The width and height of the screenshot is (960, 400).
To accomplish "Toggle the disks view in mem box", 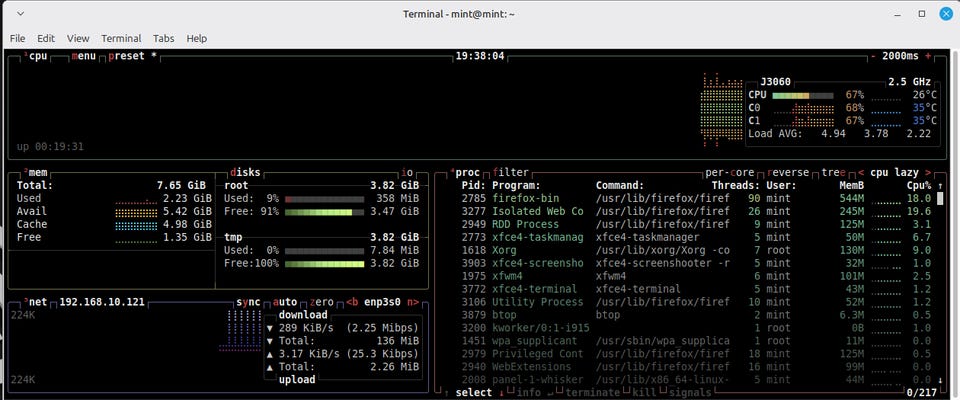I will pos(245,173).
